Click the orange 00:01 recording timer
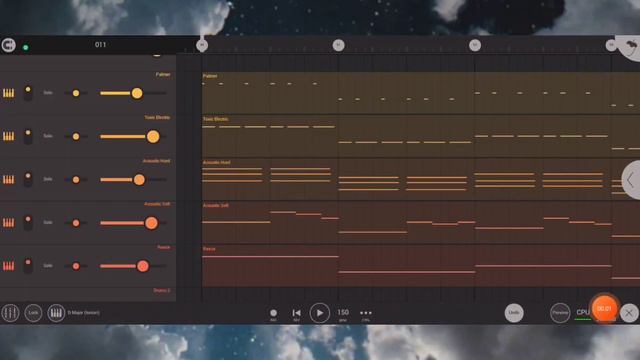The width and height of the screenshot is (640, 360). pos(604,309)
